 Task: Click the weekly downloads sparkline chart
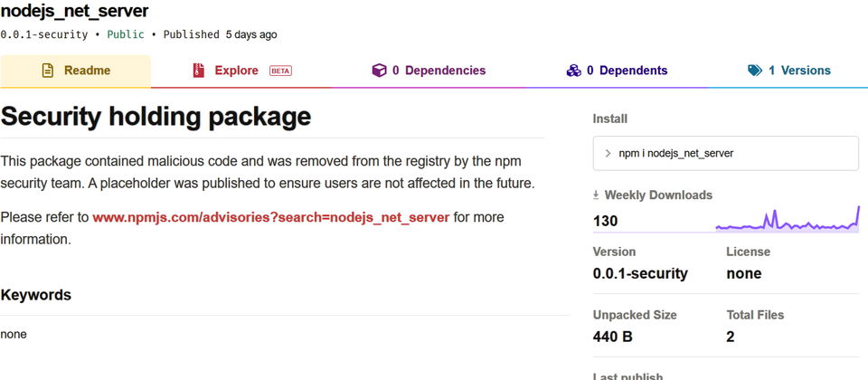[788, 219]
